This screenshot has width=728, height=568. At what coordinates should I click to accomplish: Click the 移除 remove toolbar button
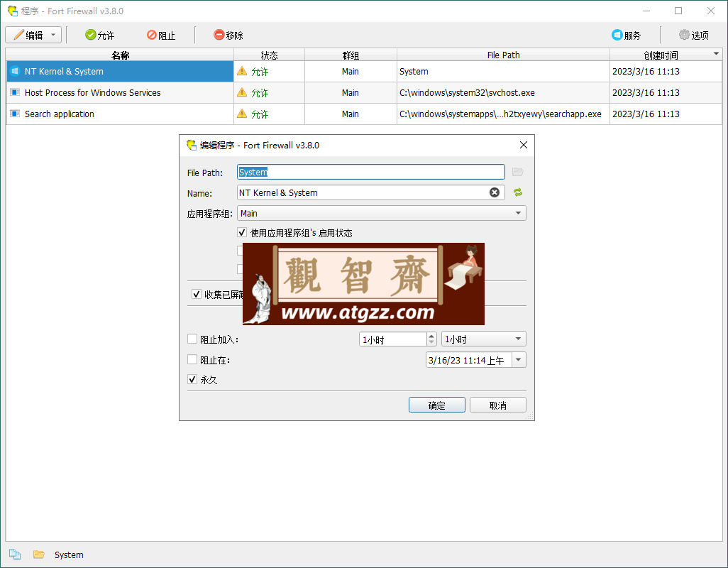pyautogui.click(x=228, y=35)
